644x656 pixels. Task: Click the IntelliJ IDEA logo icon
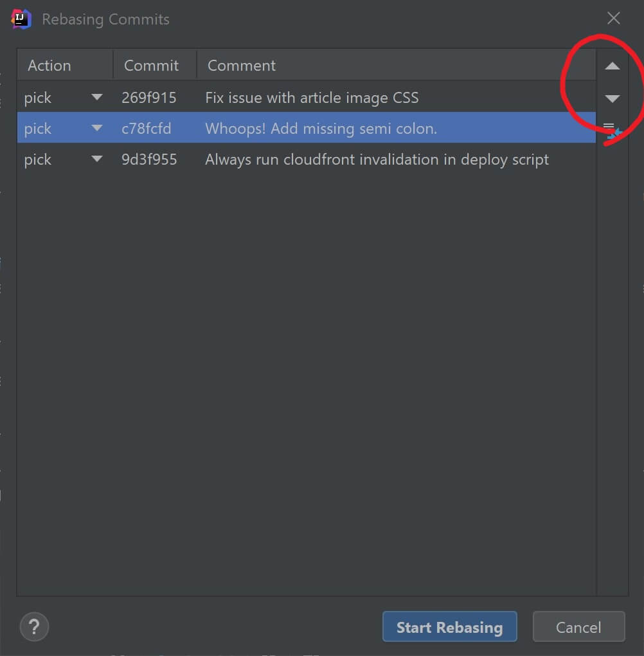(21, 19)
